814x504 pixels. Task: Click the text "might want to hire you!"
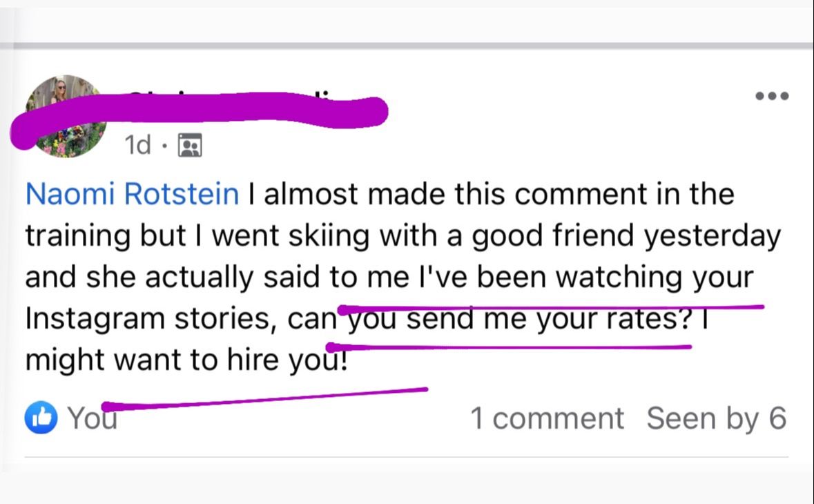click(x=186, y=360)
